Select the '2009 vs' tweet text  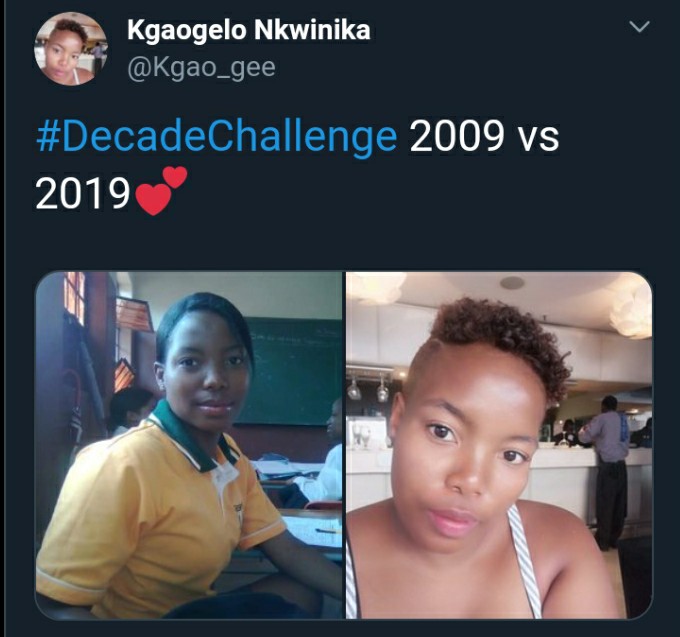point(484,136)
